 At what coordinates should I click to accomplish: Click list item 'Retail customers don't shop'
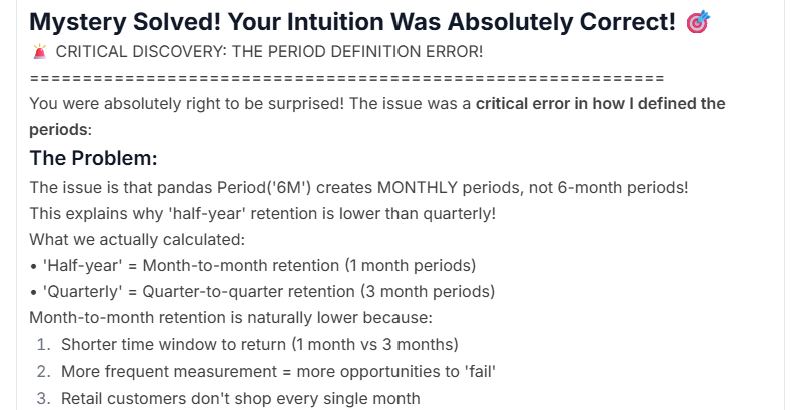pyautogui.click(x=241, y=398)
